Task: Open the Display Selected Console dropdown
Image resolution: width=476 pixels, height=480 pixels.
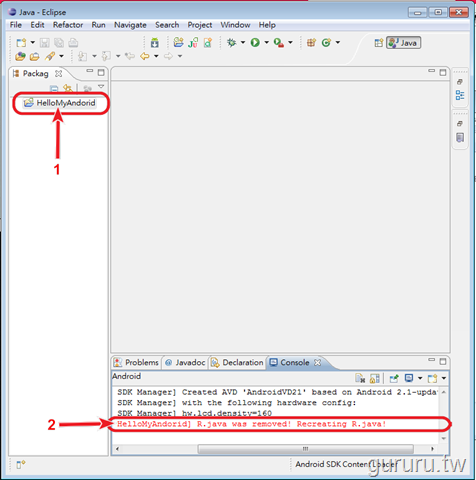Action: [x=420, y=378]
